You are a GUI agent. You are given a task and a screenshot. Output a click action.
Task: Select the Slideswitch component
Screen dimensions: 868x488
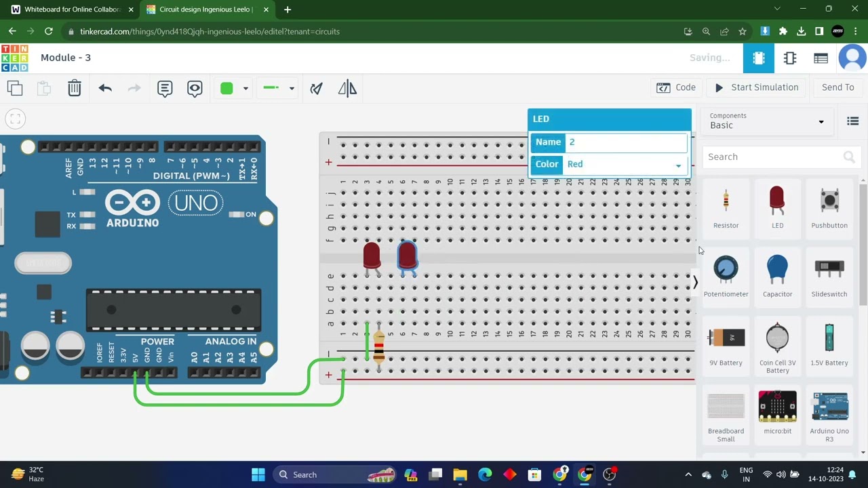(829, 277)
